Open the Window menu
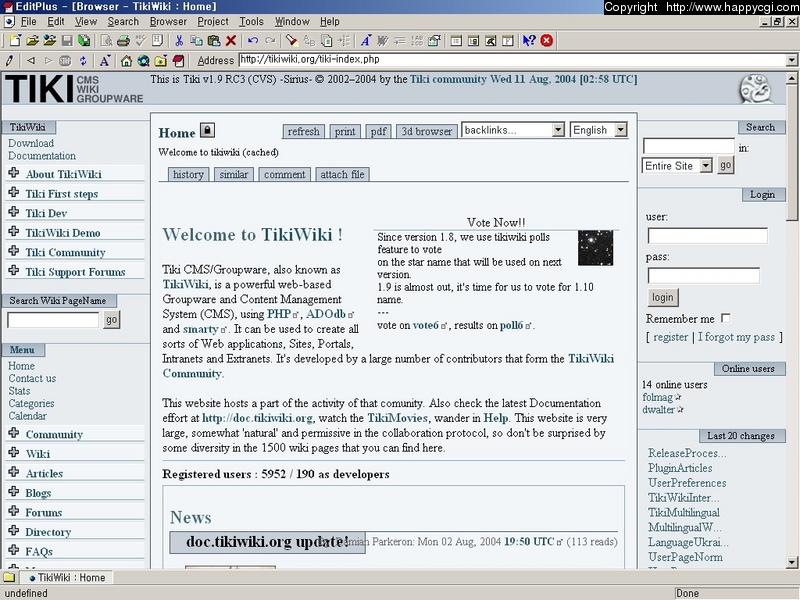 [292, 21]
